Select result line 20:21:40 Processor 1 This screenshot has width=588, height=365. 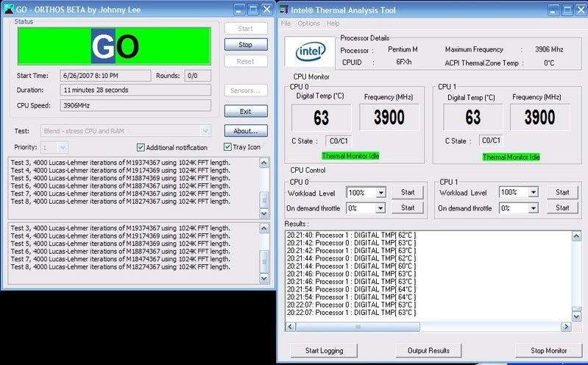(x=351, y=235)
